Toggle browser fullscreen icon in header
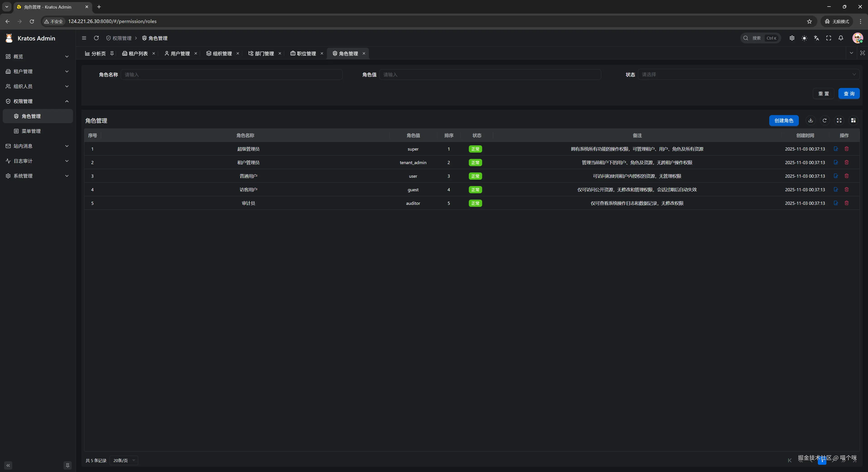The height and width of the screenshot is (472, 868). tap(829, 38)
